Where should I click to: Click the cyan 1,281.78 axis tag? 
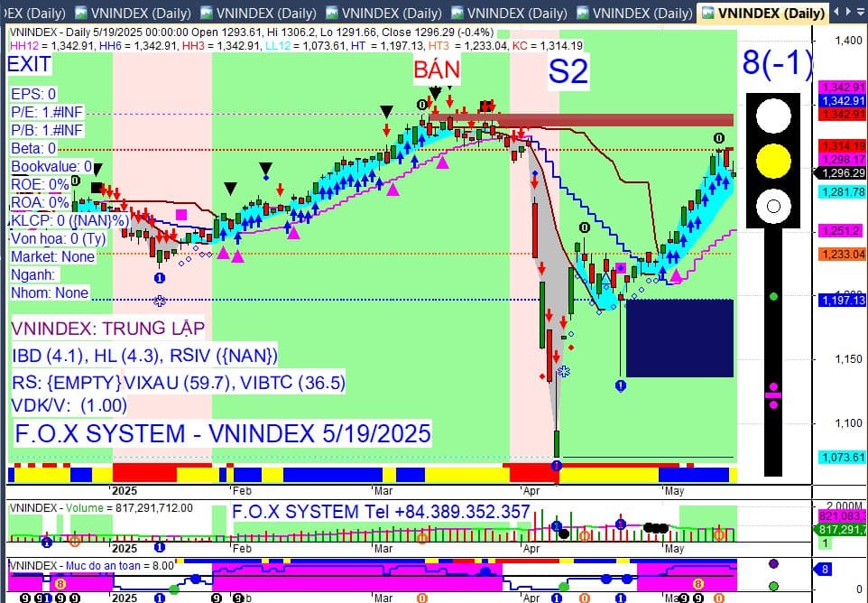pos(842,191)
